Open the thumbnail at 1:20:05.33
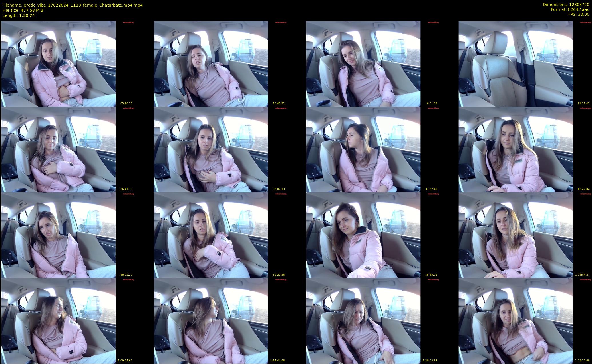592x364 pixels. [x=363, y=321]
